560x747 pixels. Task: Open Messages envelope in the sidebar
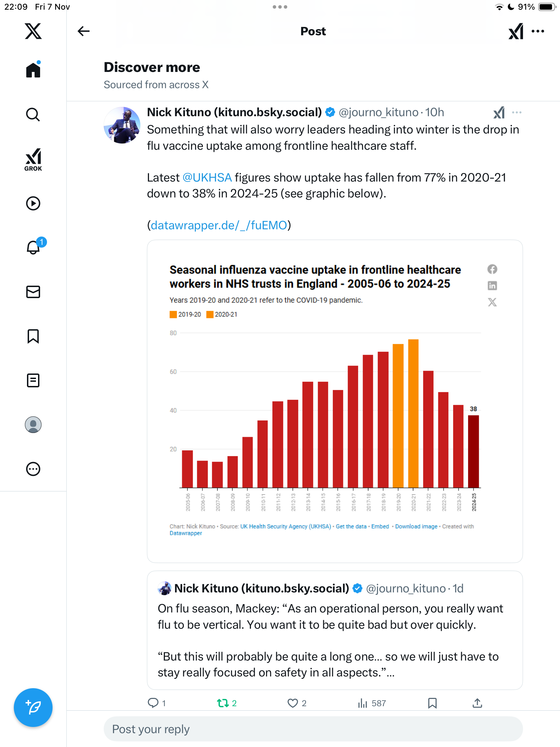pyautogui.click(x=33, y=292)
